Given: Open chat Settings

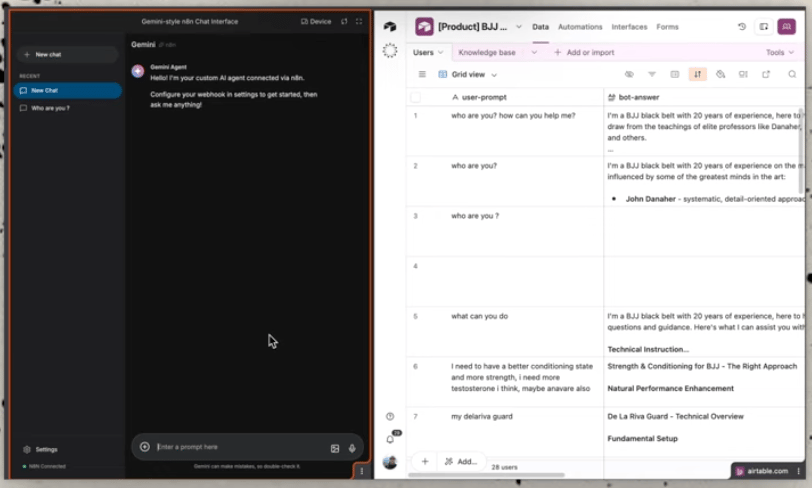Looking at the screenshot, I should tap(40, 449).
